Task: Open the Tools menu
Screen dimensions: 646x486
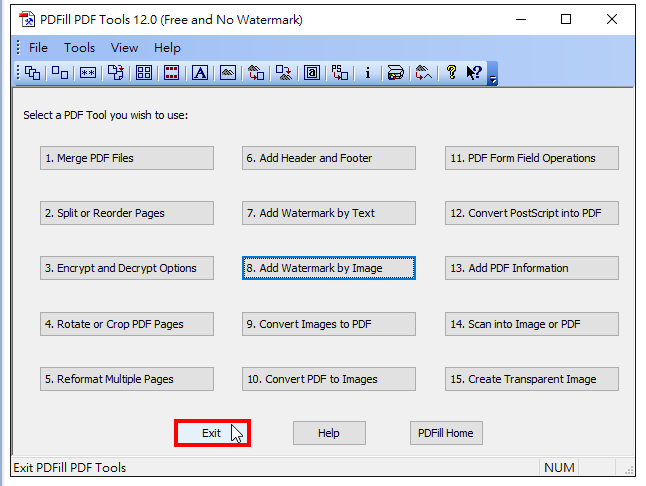Action: [x=79, y=48]
